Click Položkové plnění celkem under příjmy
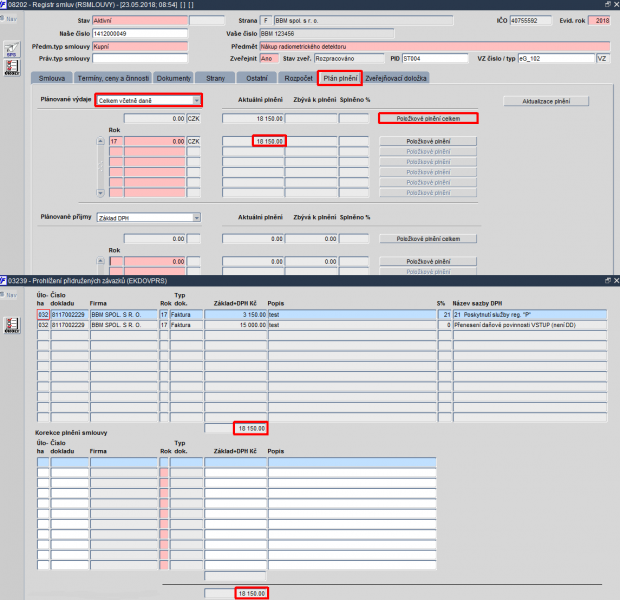Image resolution: width=620 pixels, height=600 pixels. [428, 239]
